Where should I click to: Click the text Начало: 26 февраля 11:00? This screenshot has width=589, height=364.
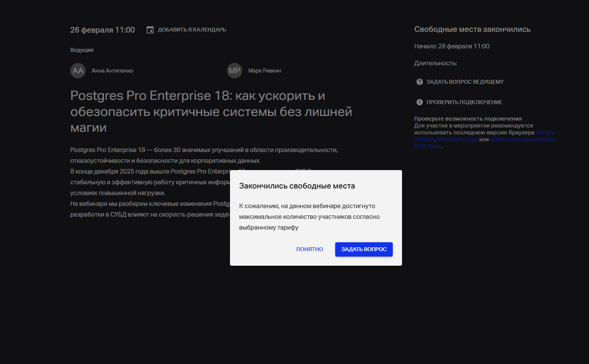(452, 46)
